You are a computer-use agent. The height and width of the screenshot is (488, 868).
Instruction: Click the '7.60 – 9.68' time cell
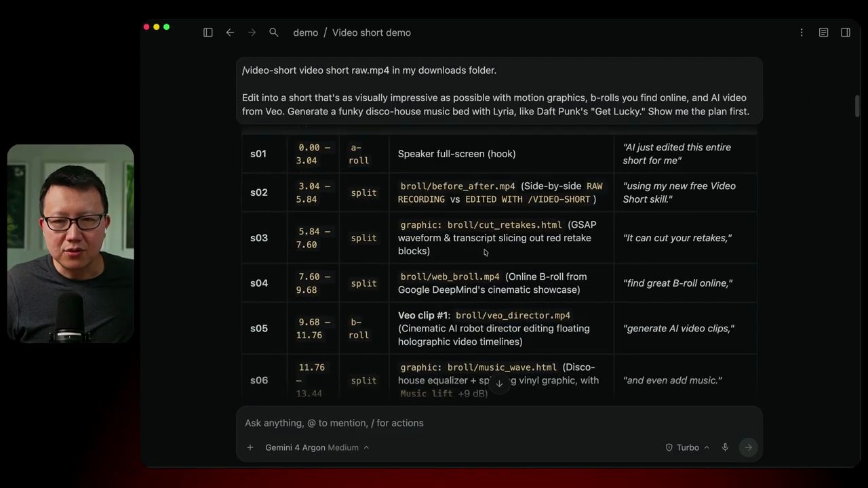[313, 283]
